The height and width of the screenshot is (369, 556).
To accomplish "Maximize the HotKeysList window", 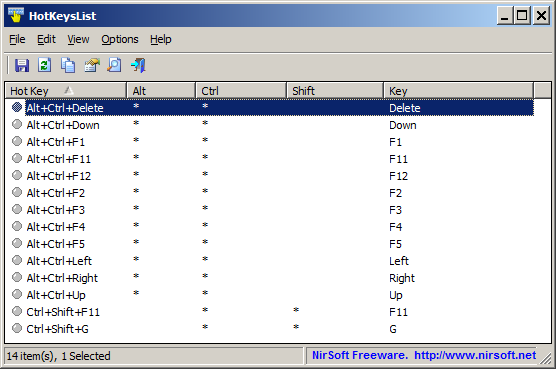I will (x=522, y=16).
